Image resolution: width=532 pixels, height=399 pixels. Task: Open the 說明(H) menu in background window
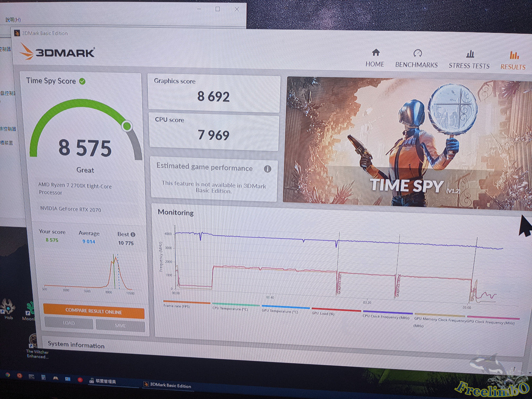(13, 20)
